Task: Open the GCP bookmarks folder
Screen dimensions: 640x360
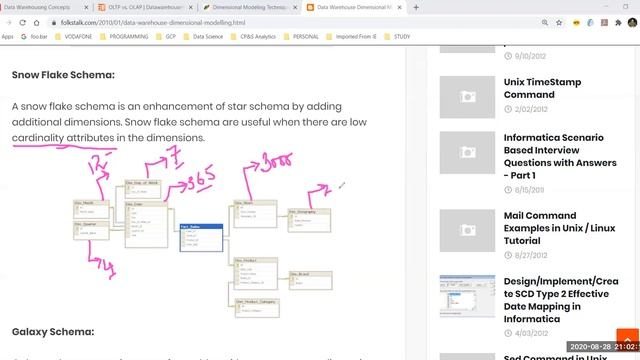Action: click(166, 36)
